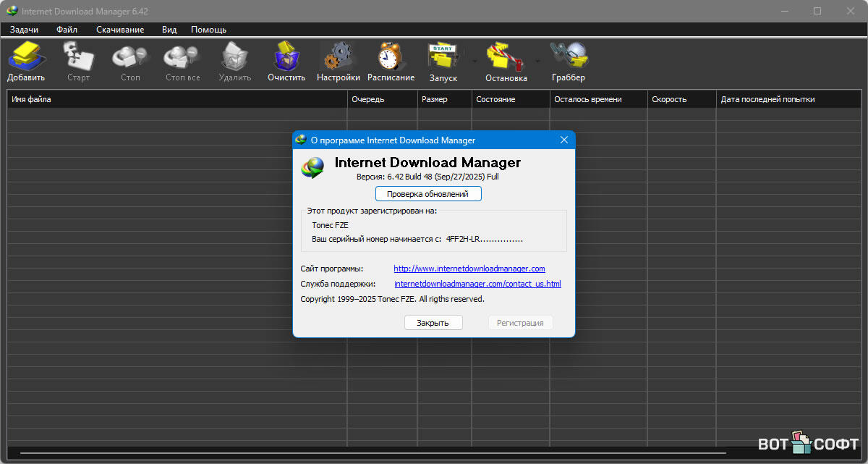
Task: Open the internetdownloadmanager.com website link
Action: [469, 269]
